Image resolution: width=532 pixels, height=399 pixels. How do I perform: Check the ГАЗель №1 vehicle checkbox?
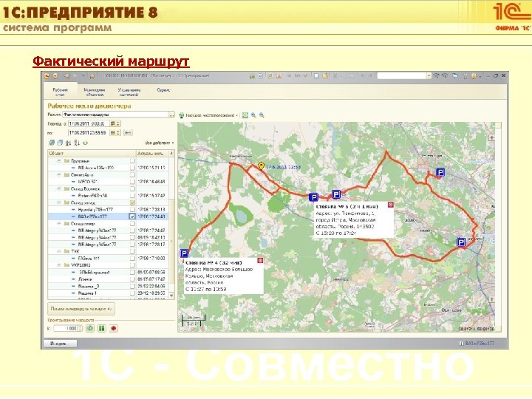click(x=132, y=258)
